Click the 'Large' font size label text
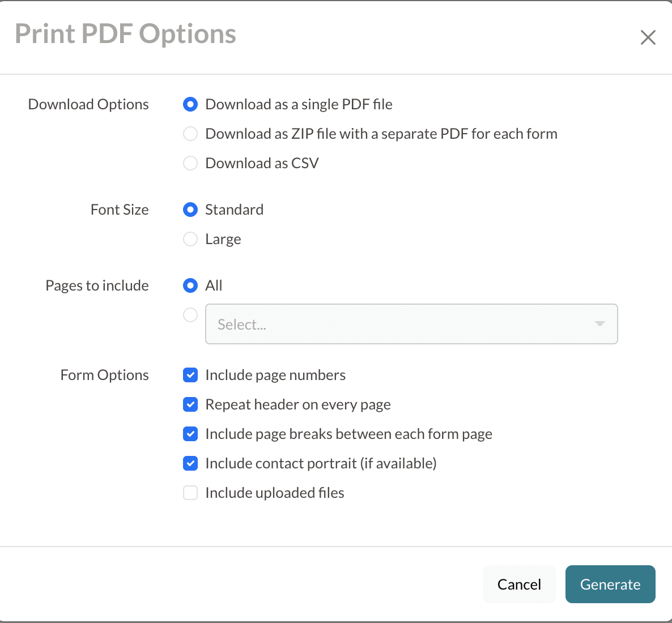 223,239
